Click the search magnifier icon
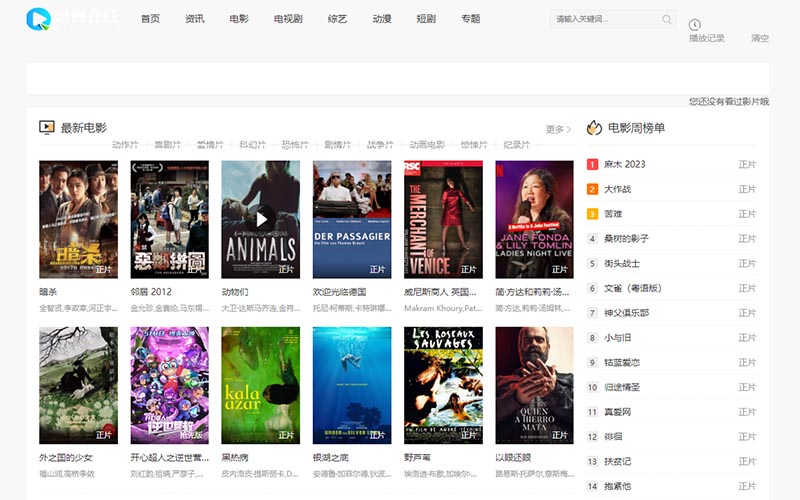 tap(666, 19)
